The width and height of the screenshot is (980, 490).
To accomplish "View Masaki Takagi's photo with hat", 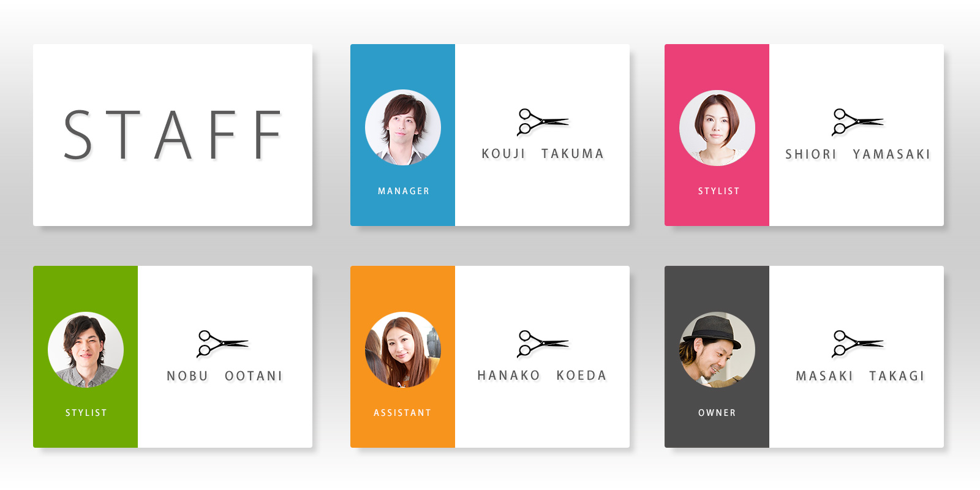I will [717, 350].
